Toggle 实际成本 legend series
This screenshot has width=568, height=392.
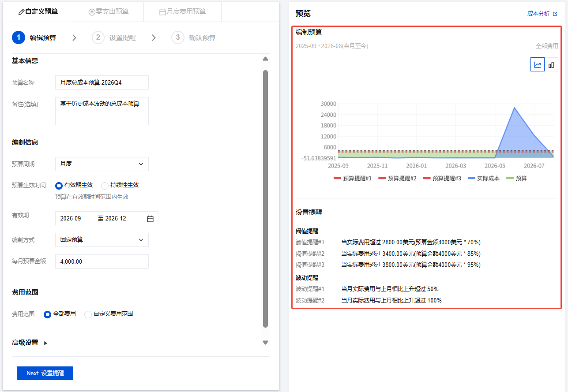tap(483, 179)
